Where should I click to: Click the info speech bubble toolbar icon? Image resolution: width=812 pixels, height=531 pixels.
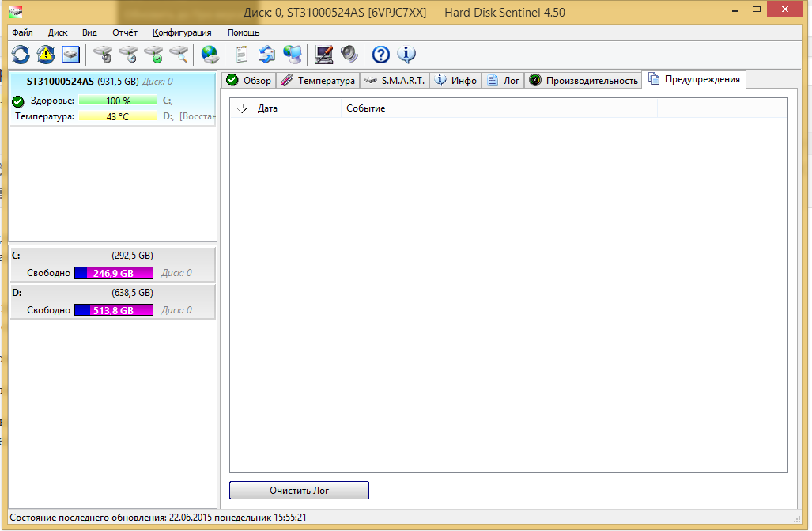click(x=406, y=55)
